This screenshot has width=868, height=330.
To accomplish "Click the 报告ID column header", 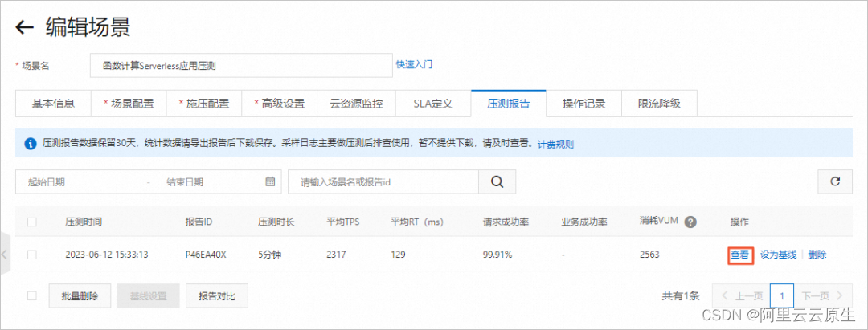I will pyautogui.click(x=199, y=222).
